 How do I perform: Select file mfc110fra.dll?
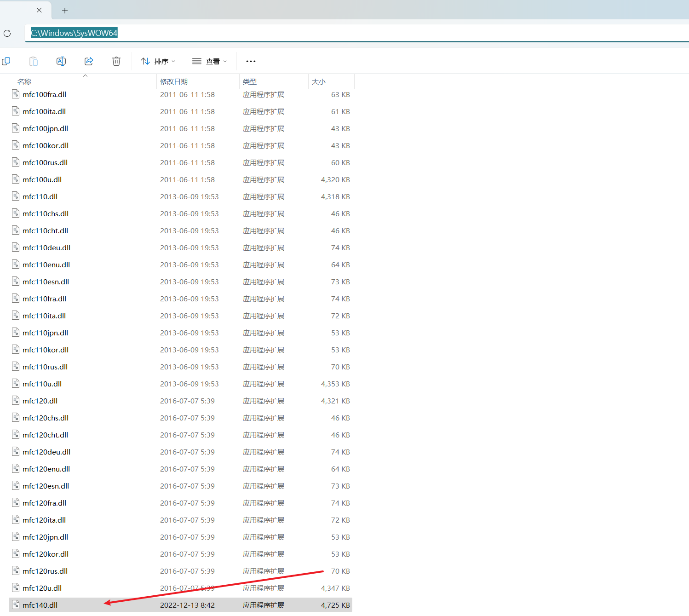point(44,299)
